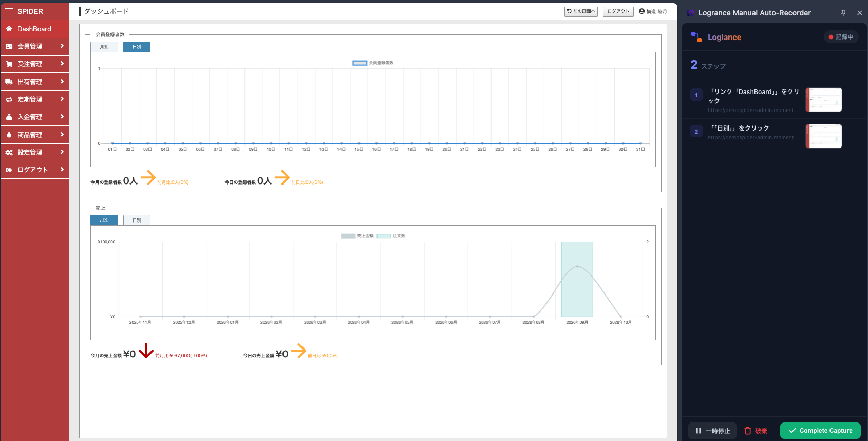
Task: Switch to the 日別 tab in 売上
Action: pos(137,220)
